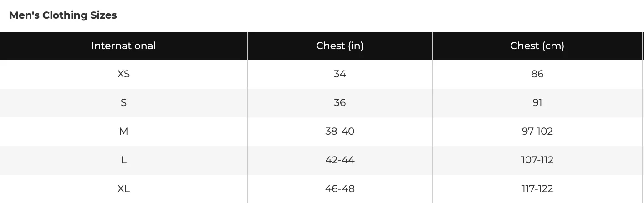
Task: Click the Men's Clothing Sizes heading
Action: coord(63,15)
